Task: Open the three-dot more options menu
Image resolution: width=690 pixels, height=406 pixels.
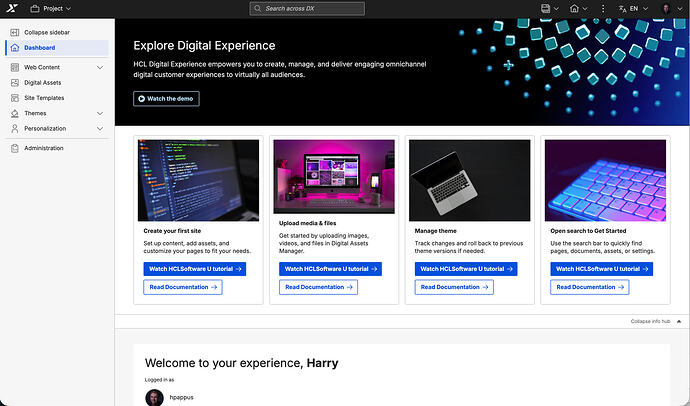Action: point(603,8)
